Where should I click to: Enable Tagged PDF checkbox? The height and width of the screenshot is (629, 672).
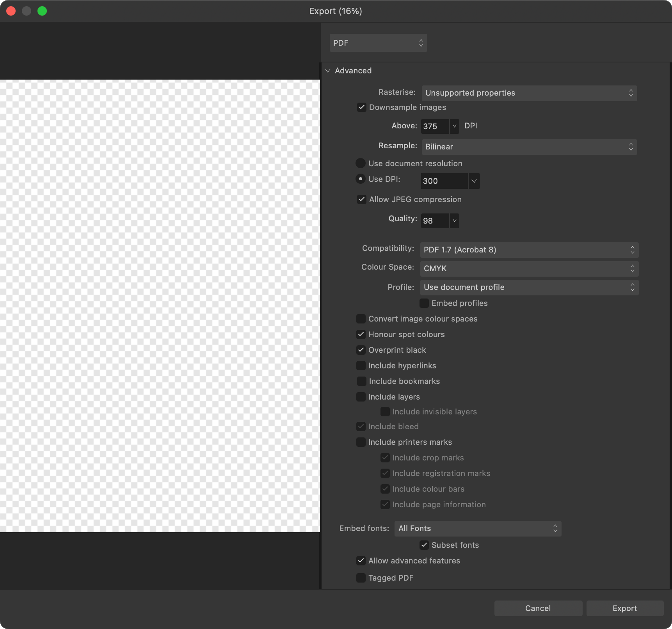tap(361, 578)
